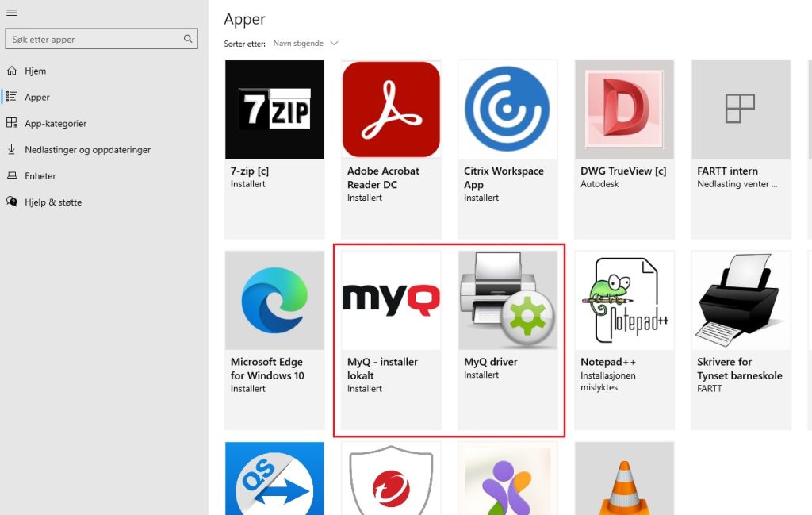Click the Hjem house icon
The height and width of the screenshot is (515, 812).
(11, 71)
